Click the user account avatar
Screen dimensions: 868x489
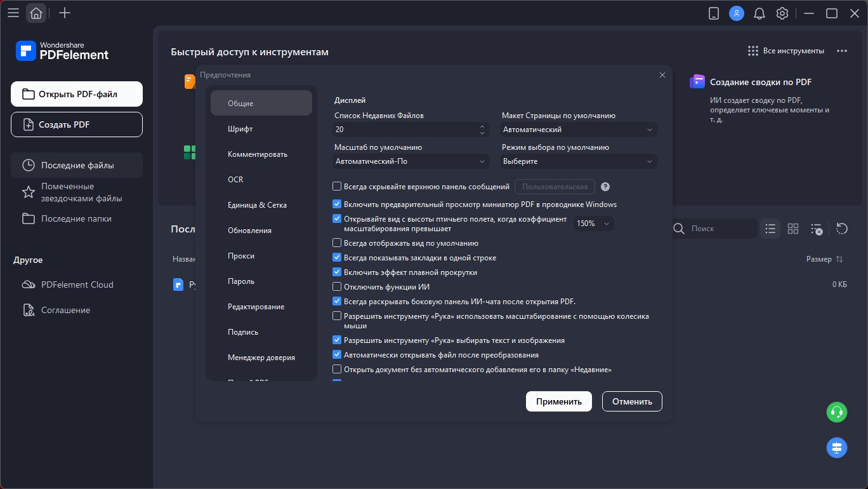click(737, 13)
